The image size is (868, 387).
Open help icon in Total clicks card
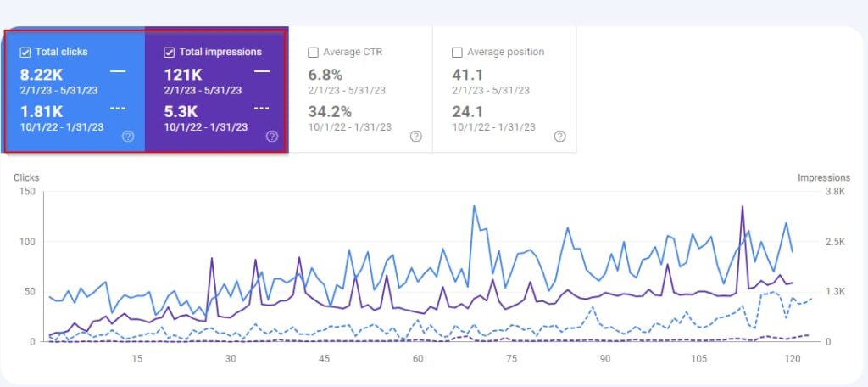click(128, 136)
